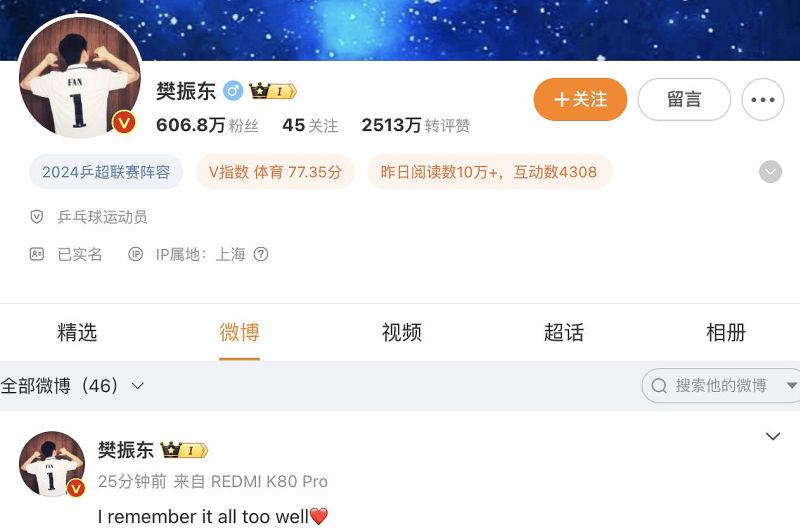Click the shield icon beside 乒乓球运动员
The image size is (800, 532).
pos(37,217)
